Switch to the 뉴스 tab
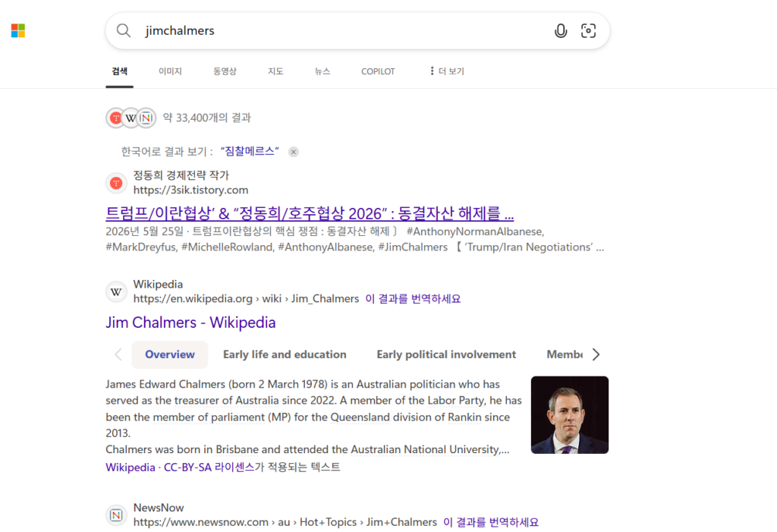777x532 pixels. [x=322, y=71]
